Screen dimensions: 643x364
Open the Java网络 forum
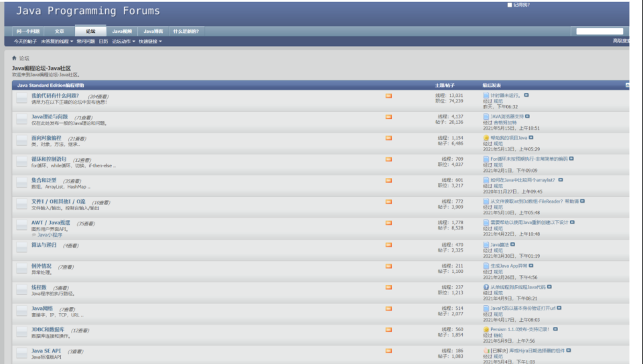click(x=42, y=308)
